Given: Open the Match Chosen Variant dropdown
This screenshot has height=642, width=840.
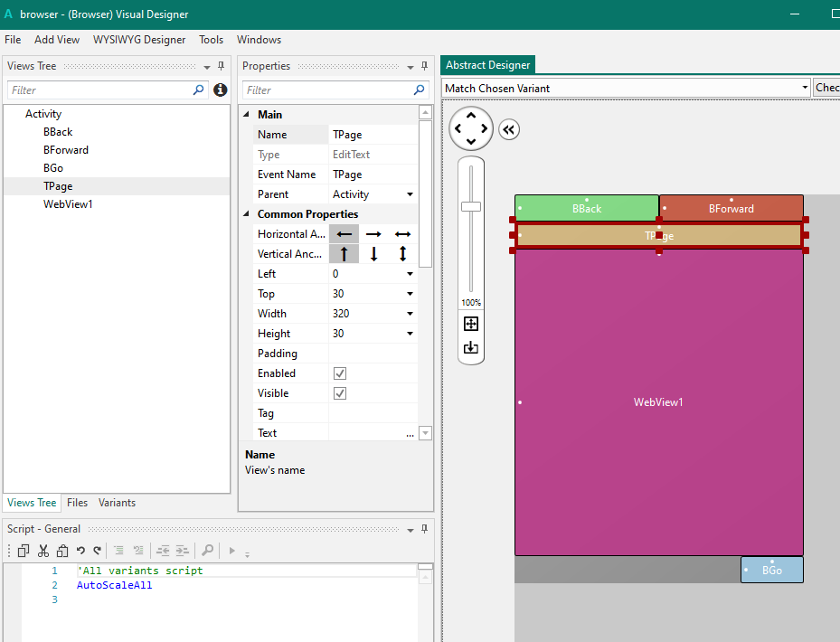Looking at the screenshot, I should (805, 88).
